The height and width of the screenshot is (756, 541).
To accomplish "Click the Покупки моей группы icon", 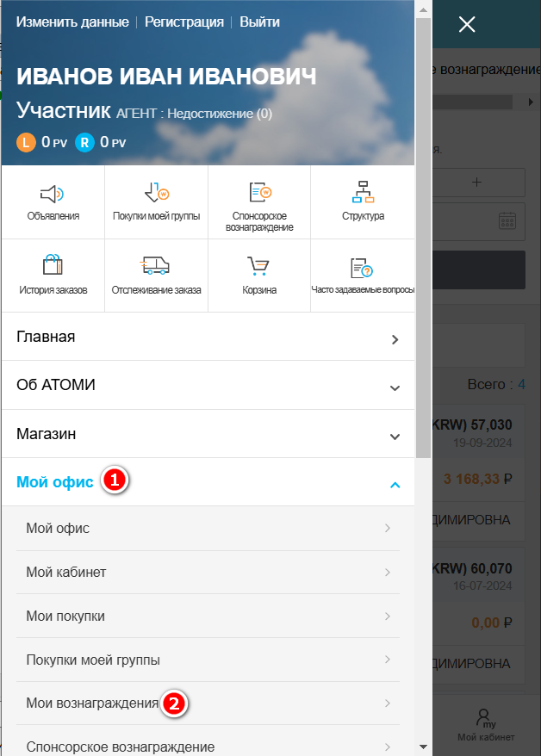I will coord(156,194).
